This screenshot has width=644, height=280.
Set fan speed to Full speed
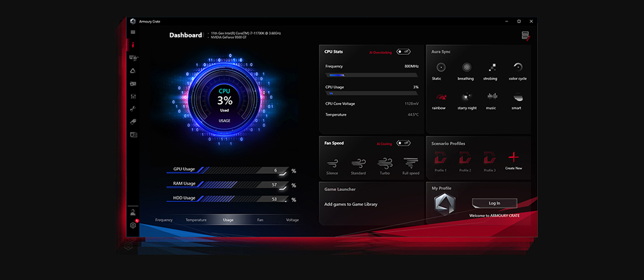pos(411,166)
